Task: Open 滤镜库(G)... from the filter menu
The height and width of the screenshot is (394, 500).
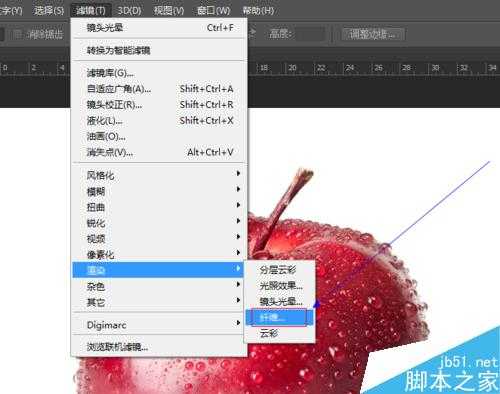Action: tap(159, 73)
